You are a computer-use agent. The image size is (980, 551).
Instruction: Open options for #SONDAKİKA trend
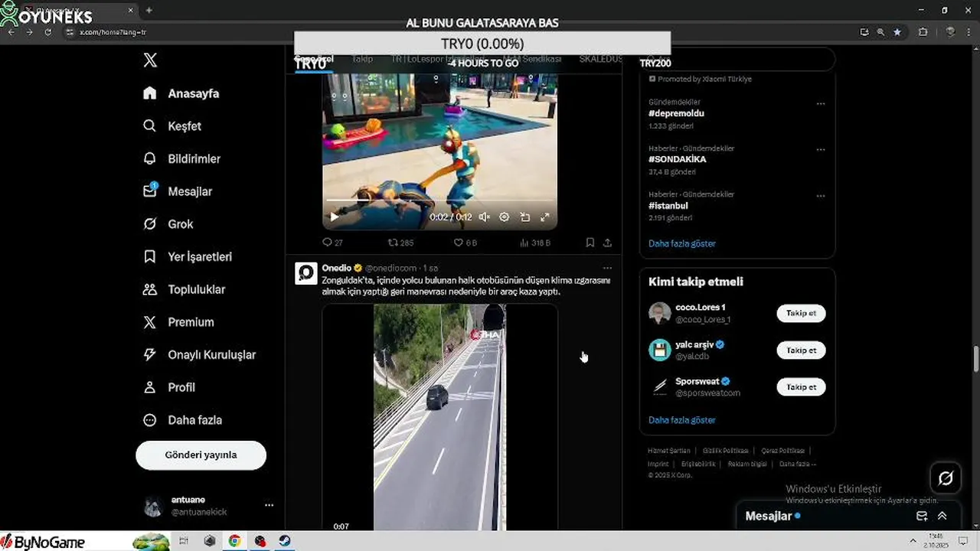821,149
